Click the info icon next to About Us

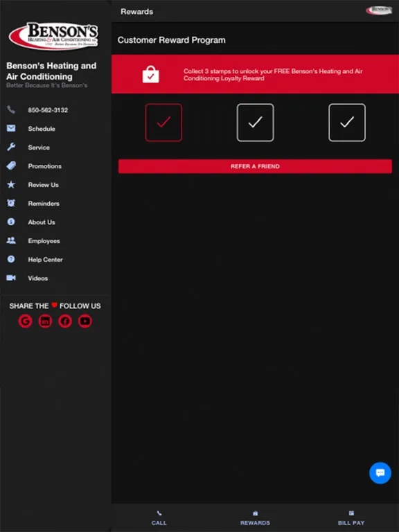[x=11, y=222]
